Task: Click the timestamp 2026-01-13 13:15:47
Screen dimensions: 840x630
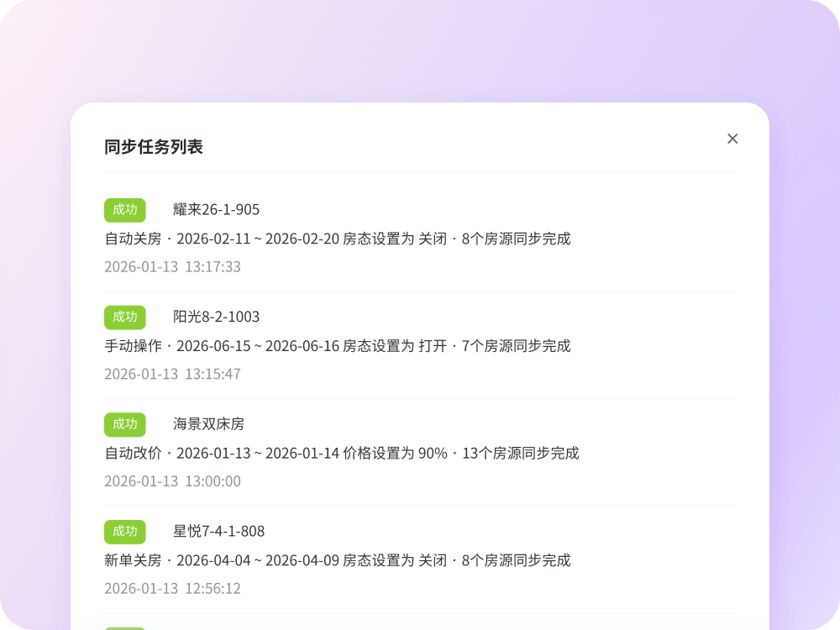Action: click(172, 374)
